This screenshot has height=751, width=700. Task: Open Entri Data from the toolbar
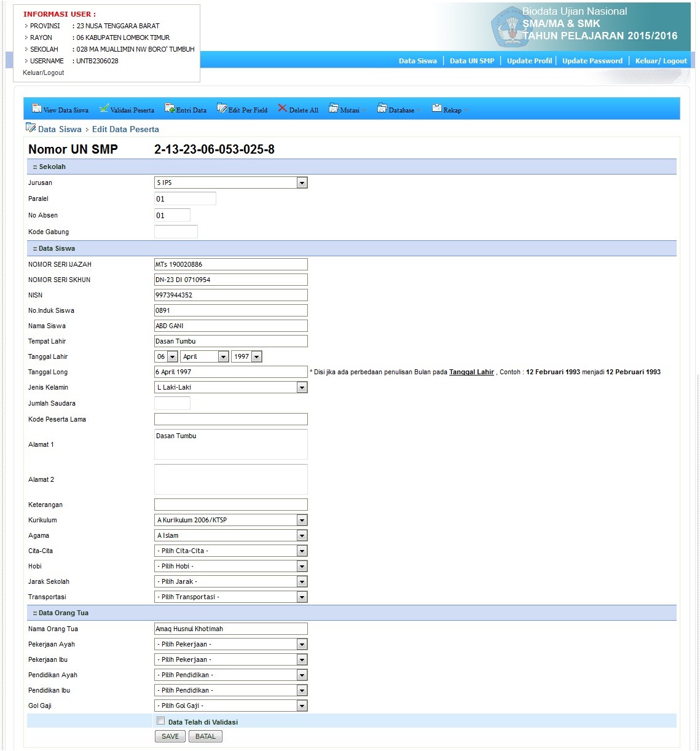pos(186,108)
